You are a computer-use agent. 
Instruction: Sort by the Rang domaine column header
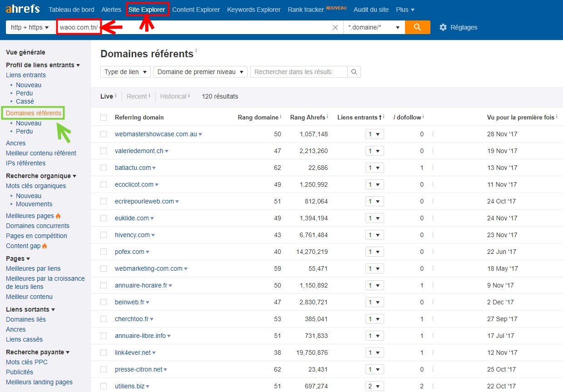click(x=258, y=117)
